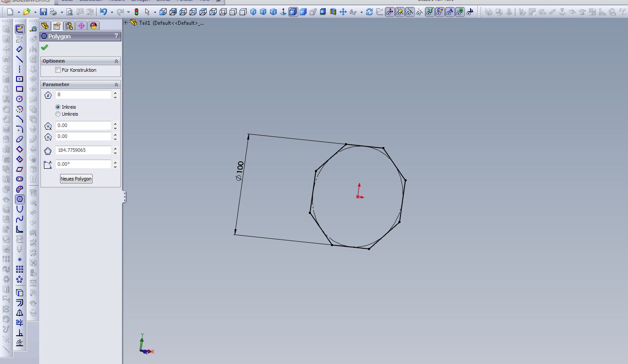The height and width of the screenshot is (364, 628).
Task: Open the FeatureManager design tree tab
Action: click(x=45, y=26)
